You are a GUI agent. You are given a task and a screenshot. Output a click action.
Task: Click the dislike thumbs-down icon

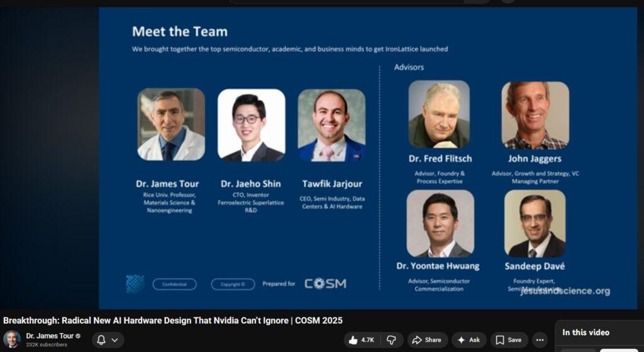pyautogui.click(x=391, y=340)
